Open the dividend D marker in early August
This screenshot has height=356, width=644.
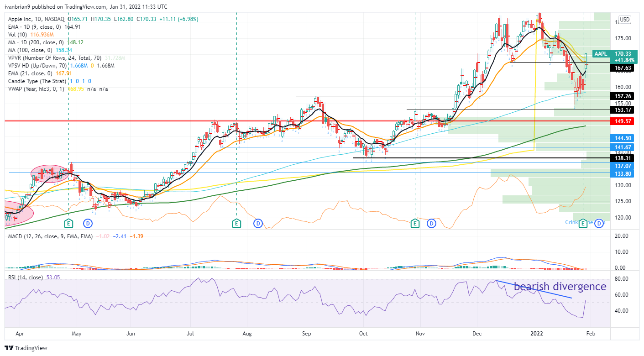pos(258,223)
